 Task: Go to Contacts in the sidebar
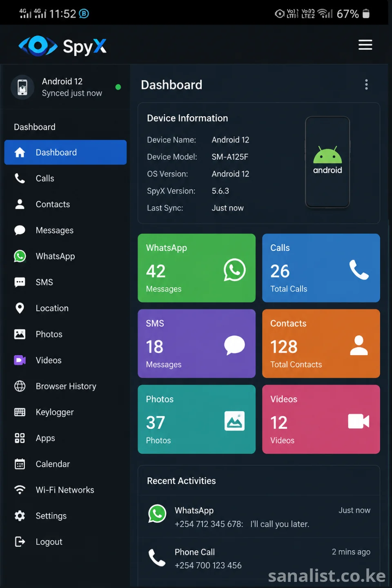[65, 204]
